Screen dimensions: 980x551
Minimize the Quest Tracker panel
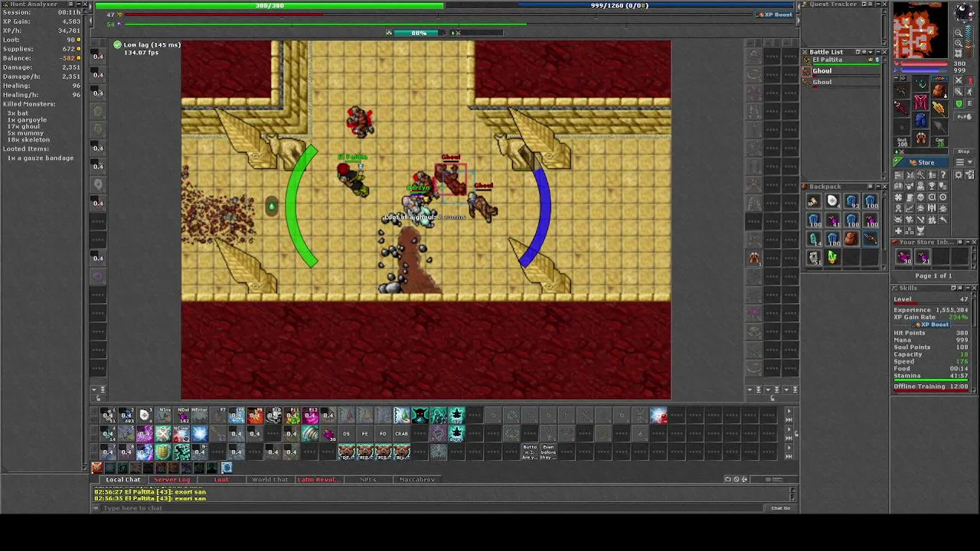(x=877, y=4)
